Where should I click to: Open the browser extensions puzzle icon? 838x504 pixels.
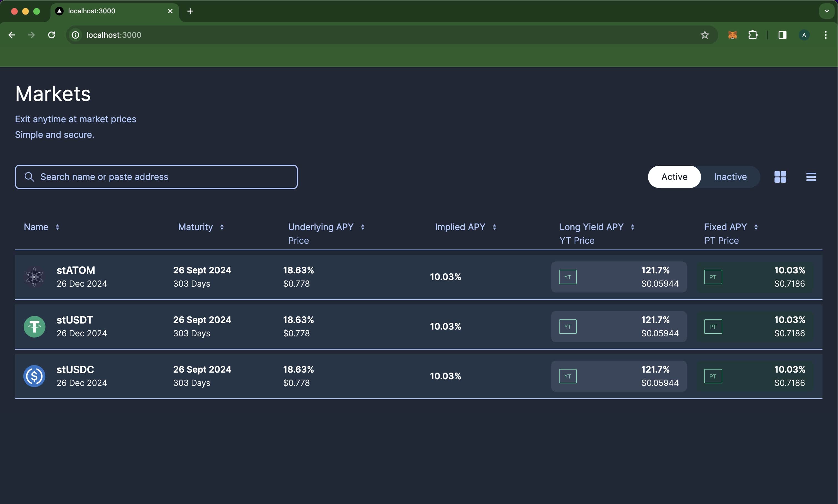point(753,35)
